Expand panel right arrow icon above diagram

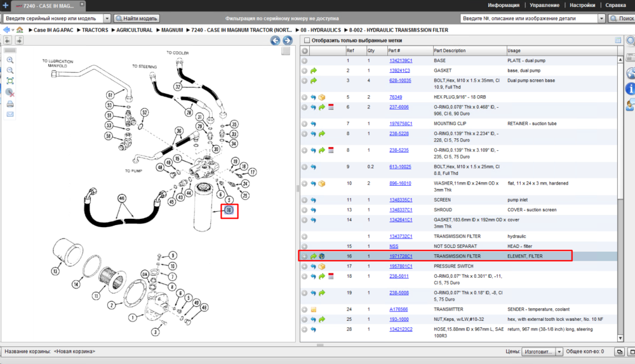coord(19,40)
